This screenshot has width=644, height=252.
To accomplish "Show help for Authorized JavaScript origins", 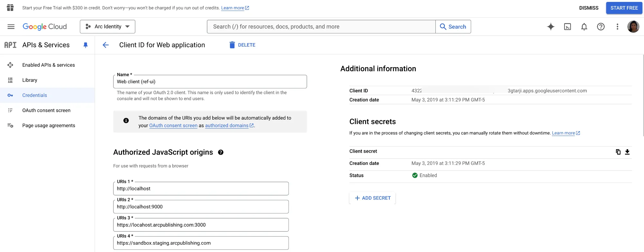I will (x=221, y=152).
